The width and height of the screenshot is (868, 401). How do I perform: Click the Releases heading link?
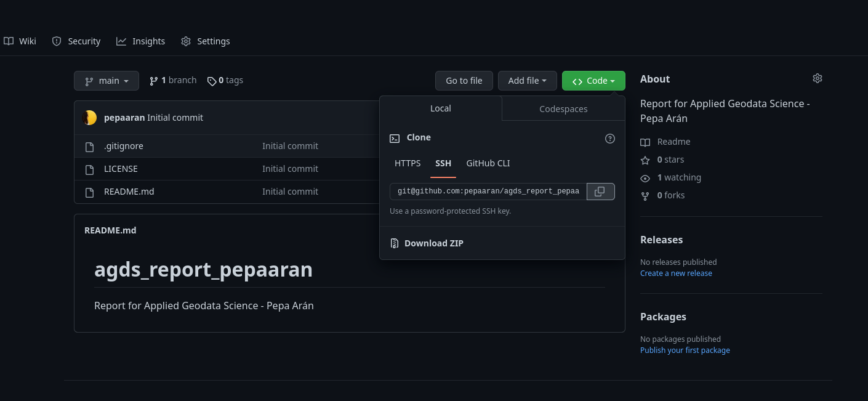[662, 240]
